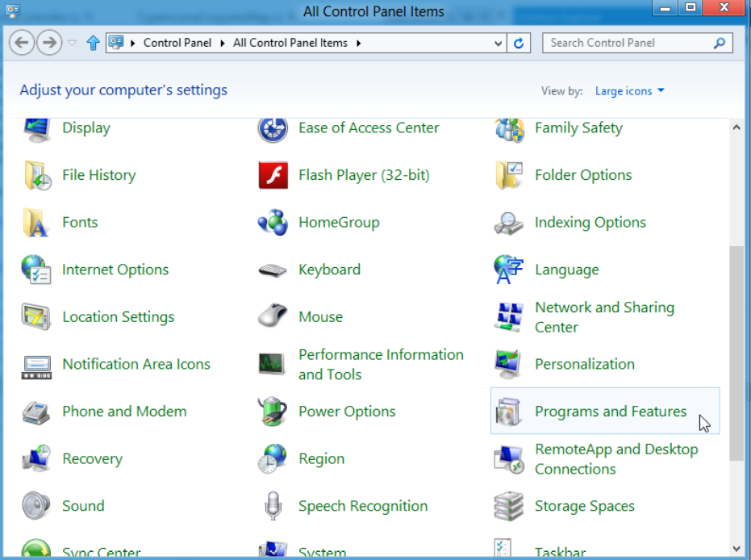Viewport: 751px width, 560px height.
Task: Click the Ease of Access Center icon
Action: tap(273, 128)
